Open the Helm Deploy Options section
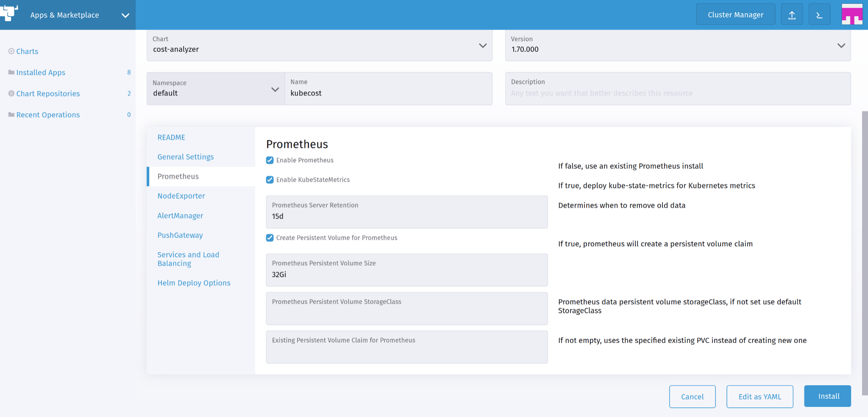This screenshot has width=868, height=417. coord(194,283)
